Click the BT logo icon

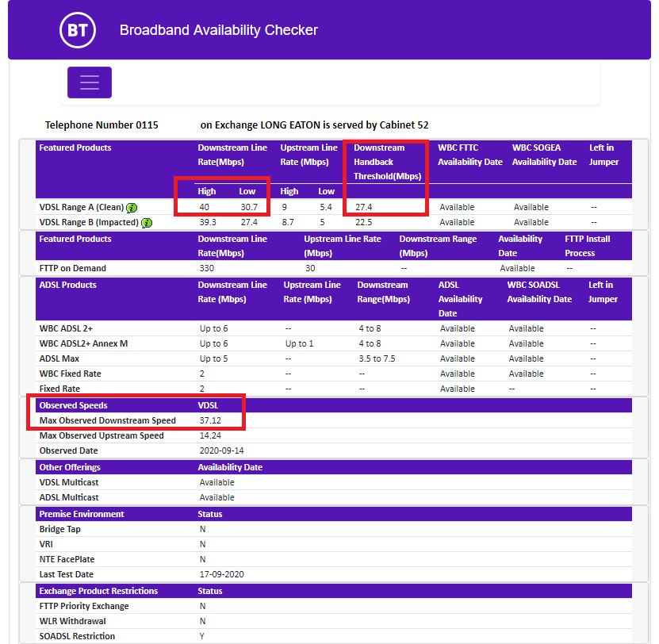tap(77, 29)
